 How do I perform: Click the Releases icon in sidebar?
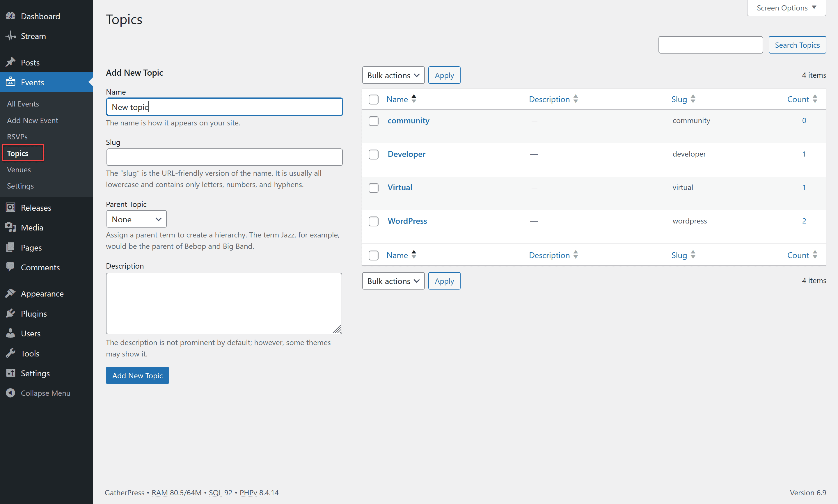pyautogui.click(x=10, y=207)
